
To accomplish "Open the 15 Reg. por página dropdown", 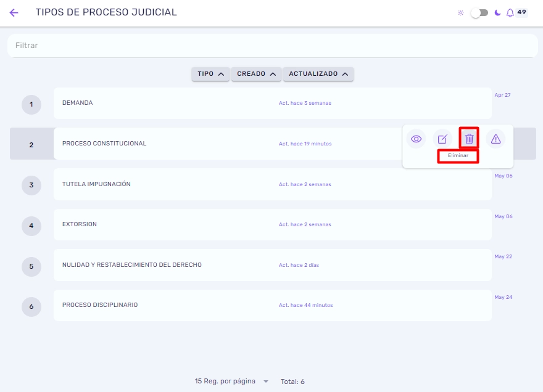I will point(231,382).
